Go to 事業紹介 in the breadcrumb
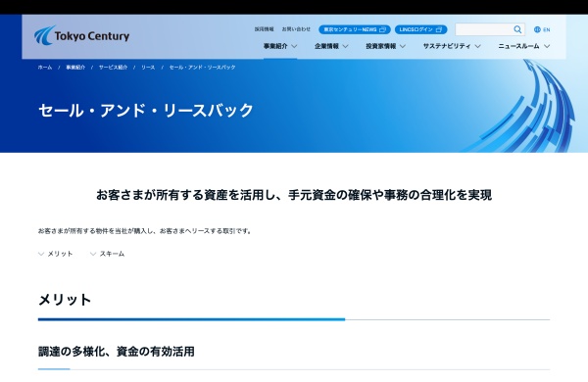 coord(75,68)
